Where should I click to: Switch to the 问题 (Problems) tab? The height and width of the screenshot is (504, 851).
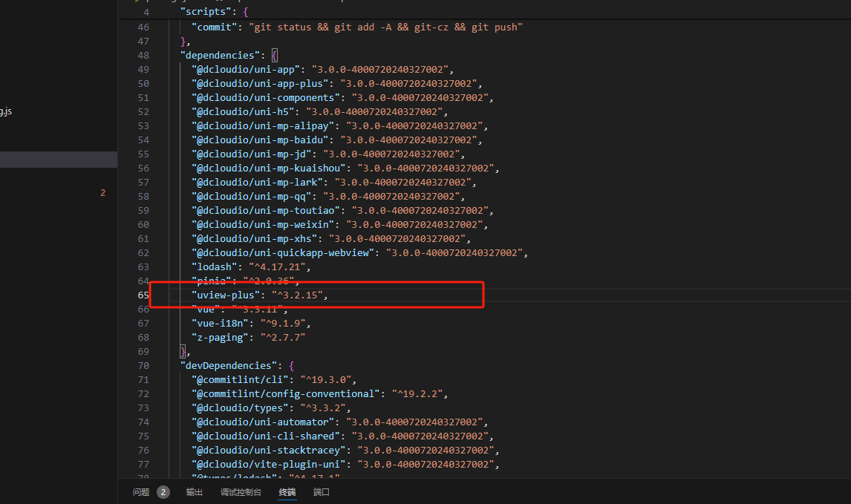(140, 491)
